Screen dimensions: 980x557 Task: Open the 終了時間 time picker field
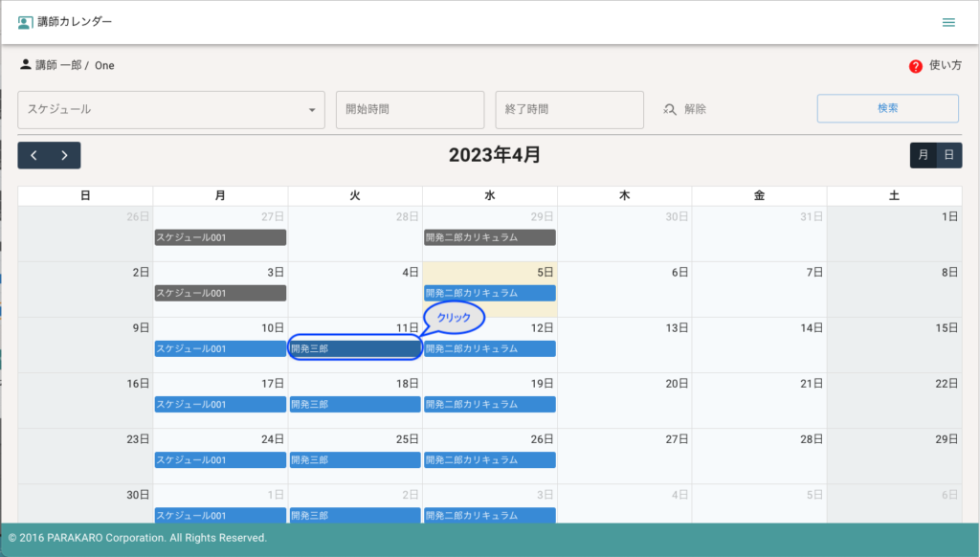(568, 109)
